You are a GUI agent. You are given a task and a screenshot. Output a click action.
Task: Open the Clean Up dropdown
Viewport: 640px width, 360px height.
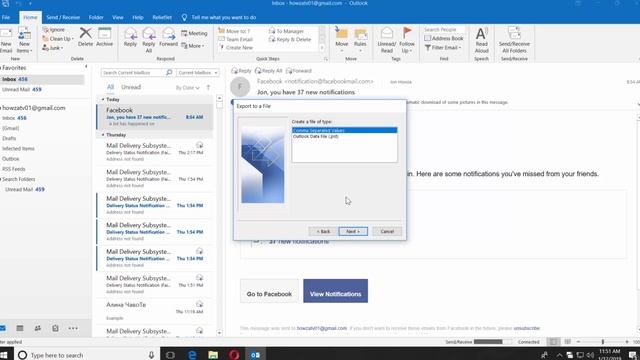point(58,39)
